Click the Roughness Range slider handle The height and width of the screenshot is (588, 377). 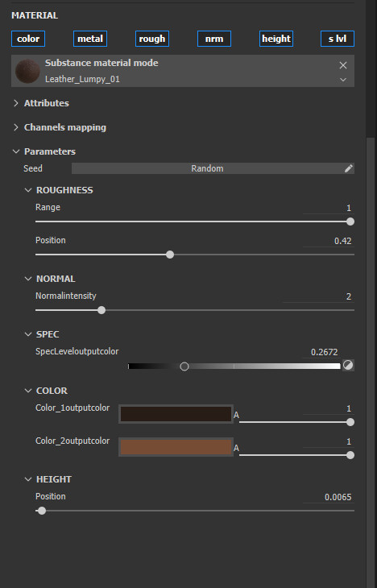coord(350,222)
